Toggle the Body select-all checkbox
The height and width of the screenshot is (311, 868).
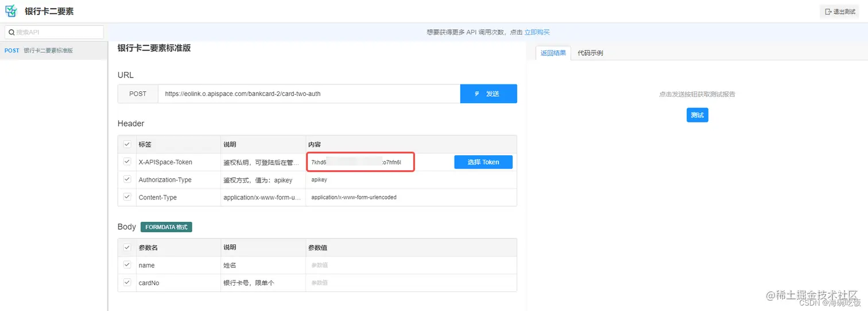(x=127, y=247)
